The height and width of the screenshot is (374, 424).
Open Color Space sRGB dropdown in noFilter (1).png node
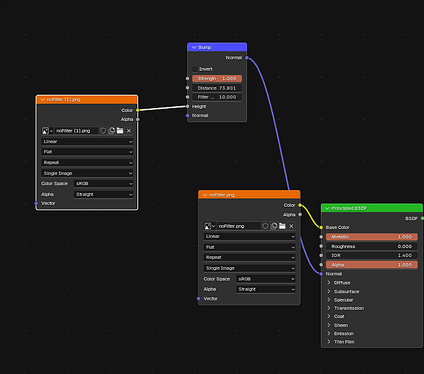tap(103, 184)
